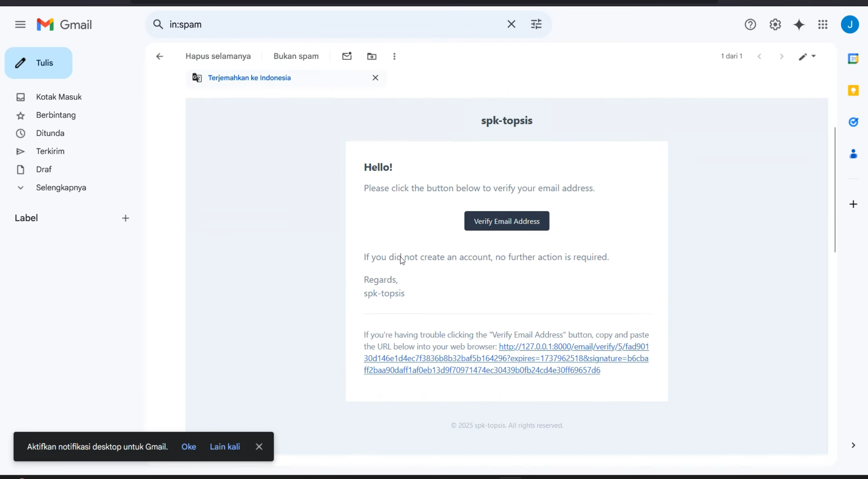Open the Settings gear icon
This screenshot has width=868, height=479.
tap(775, 24)
